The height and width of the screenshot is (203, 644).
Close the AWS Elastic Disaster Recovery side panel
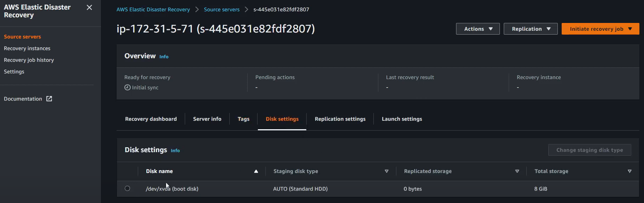(89, 7)
